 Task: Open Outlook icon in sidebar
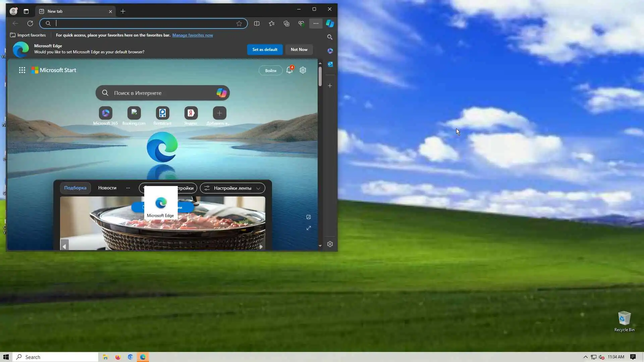330,64
